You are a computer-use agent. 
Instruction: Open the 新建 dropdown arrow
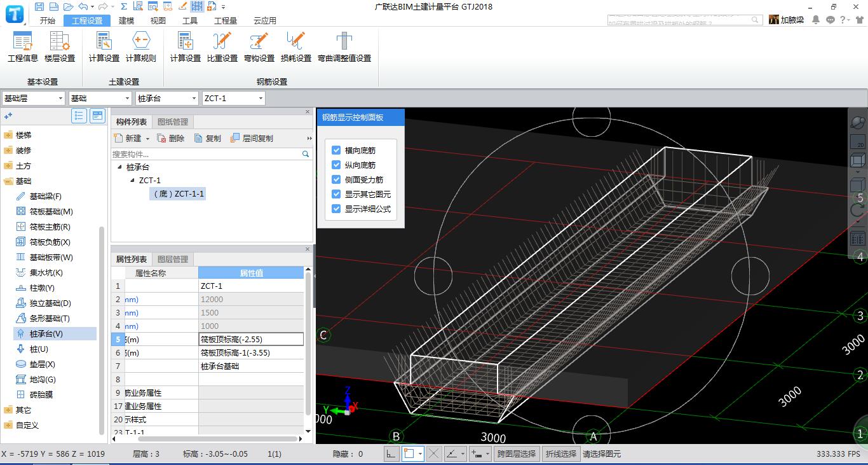[148, 139]
